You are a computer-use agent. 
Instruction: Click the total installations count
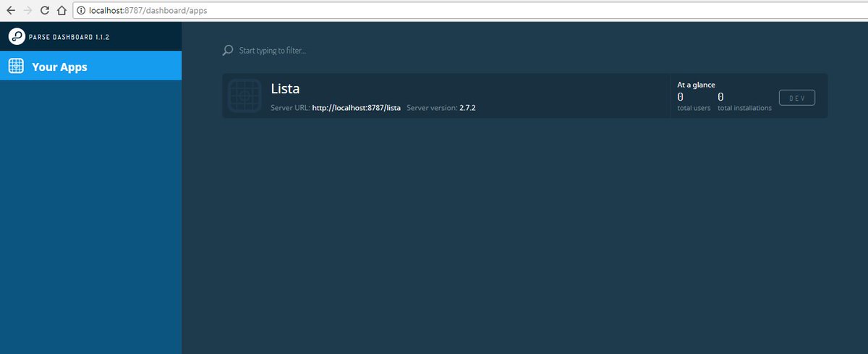[721, 96]
